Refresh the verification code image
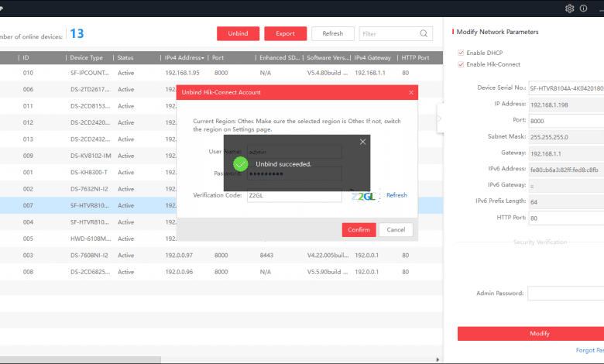 pos(396,195)
